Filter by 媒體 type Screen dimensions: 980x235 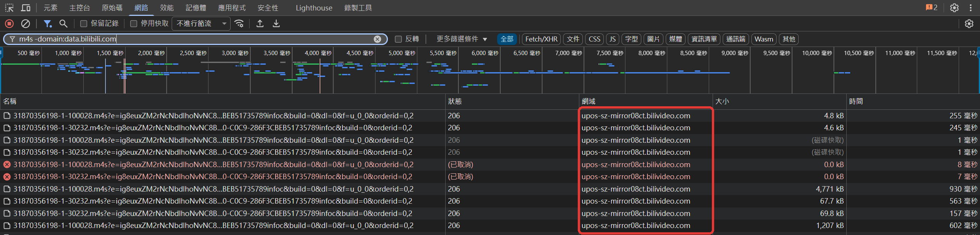(675, 39)
